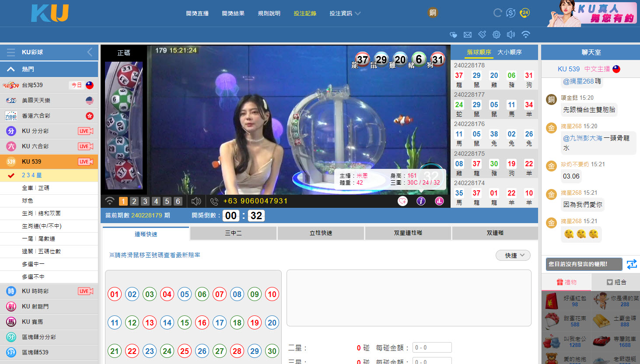Follow the host with heart-plus icon
The image size is (640, 364).
[x=402, y=201]
